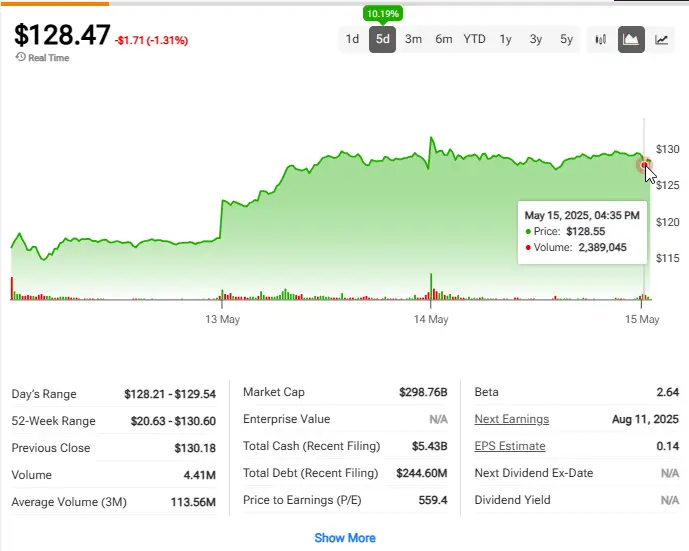This screenshot has width=689, height=551.
Task: Click the Dividend Yield label
Action: (x=512, y=500)
